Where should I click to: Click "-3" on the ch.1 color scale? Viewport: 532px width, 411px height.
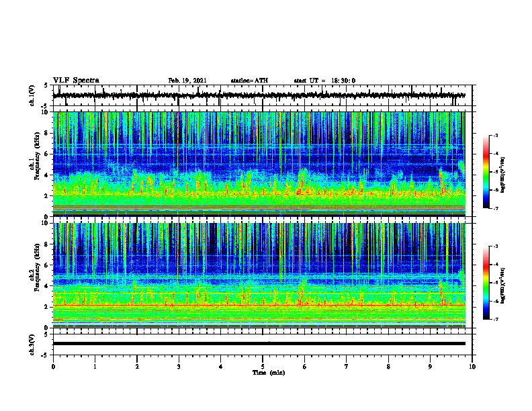(496, 135)
